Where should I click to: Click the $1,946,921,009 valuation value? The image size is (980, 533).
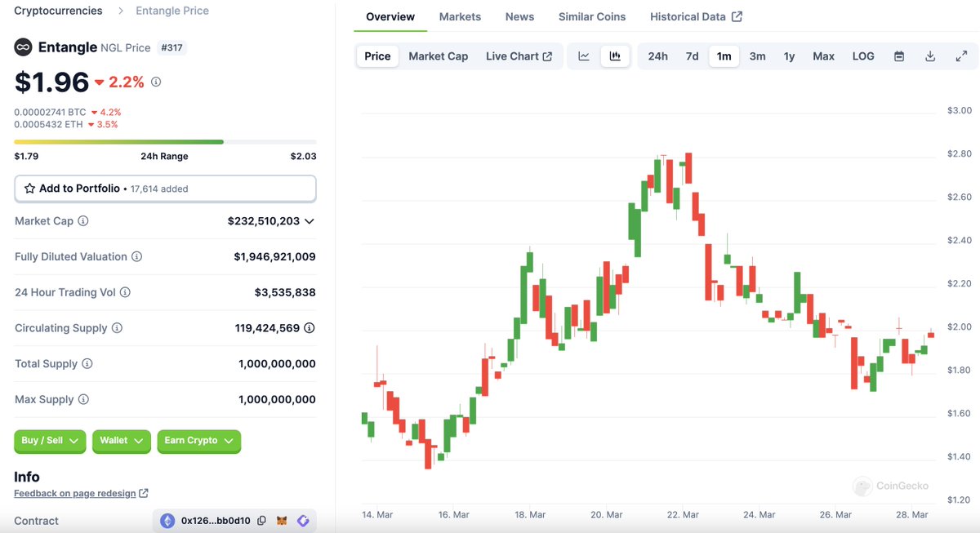[x=274, y=256]
